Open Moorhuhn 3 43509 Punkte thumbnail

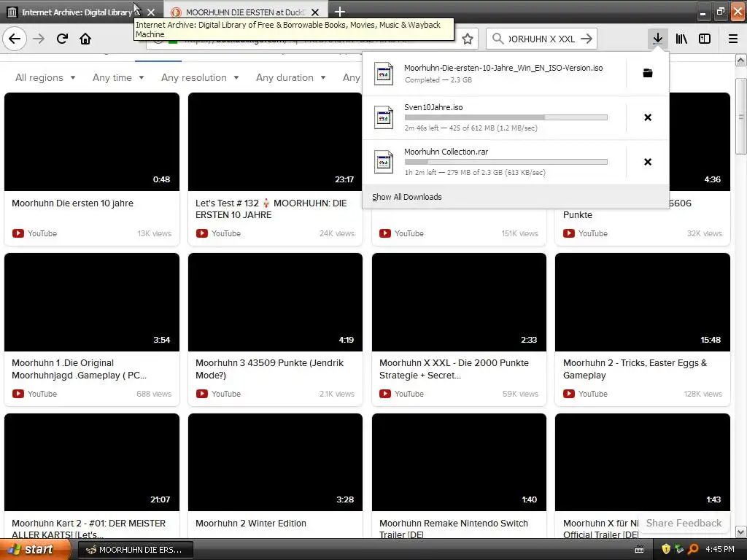275,302
